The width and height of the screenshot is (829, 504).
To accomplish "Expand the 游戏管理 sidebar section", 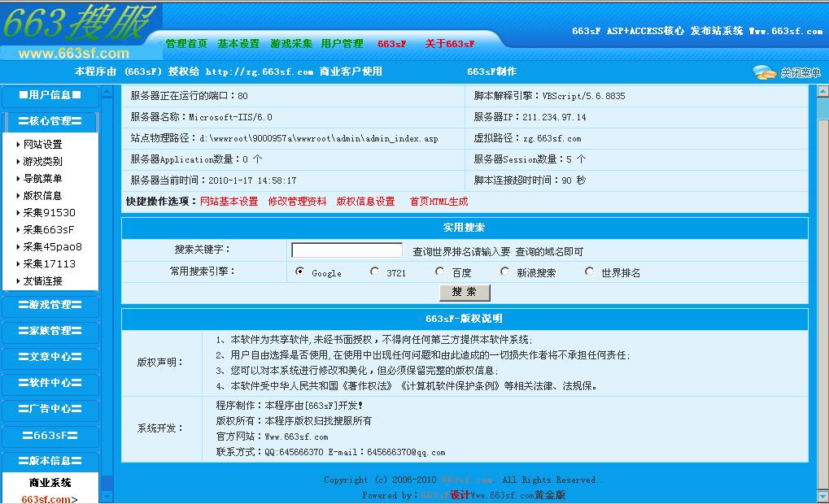I will (50, 306).
